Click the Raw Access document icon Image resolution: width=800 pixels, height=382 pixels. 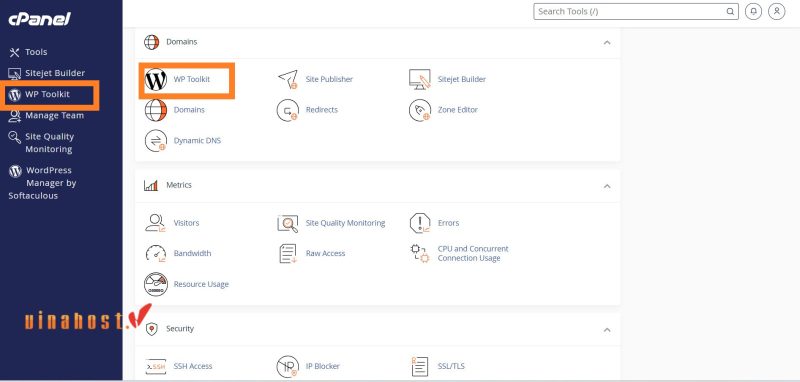pos(288,253)
